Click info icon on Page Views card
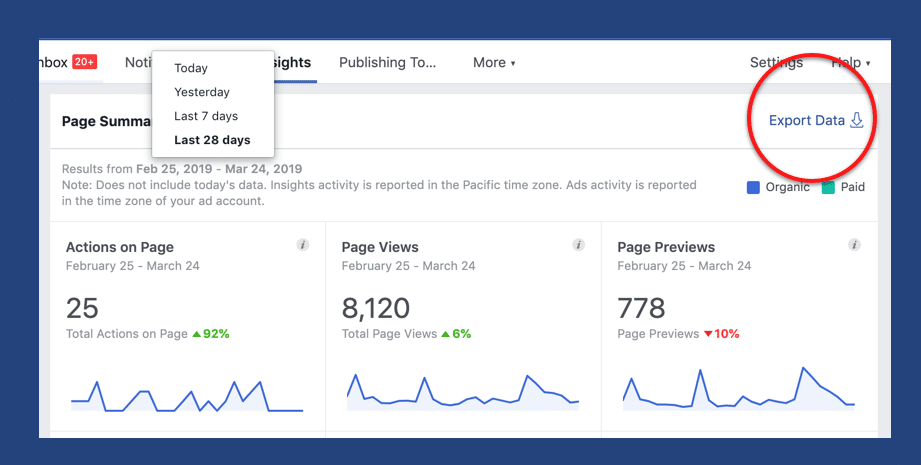 (578, 245)
